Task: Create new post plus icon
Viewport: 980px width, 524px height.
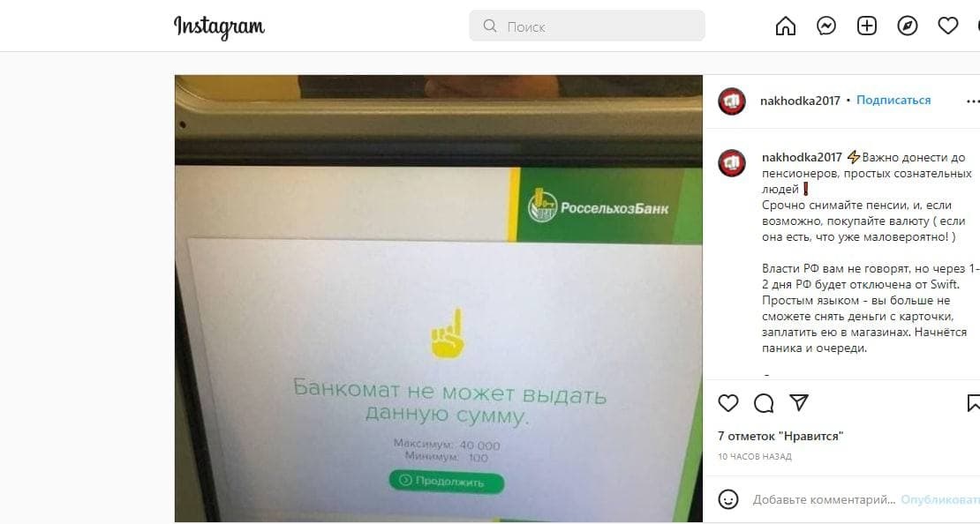Action: [866, 26]
